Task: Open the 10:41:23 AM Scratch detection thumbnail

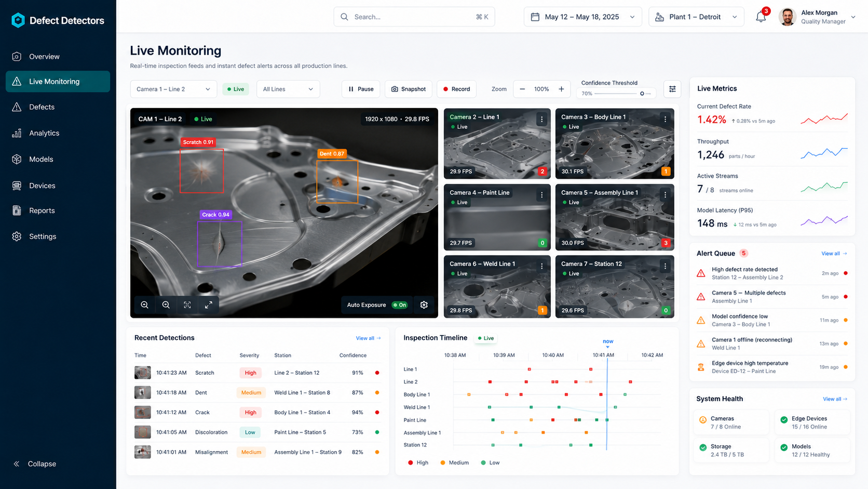Action: [x=143, y=373]
